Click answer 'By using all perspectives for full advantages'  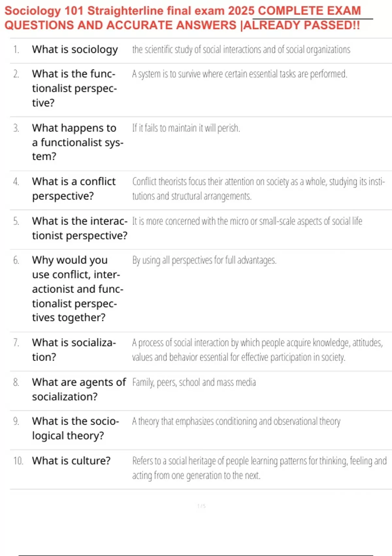pos(204,260)
